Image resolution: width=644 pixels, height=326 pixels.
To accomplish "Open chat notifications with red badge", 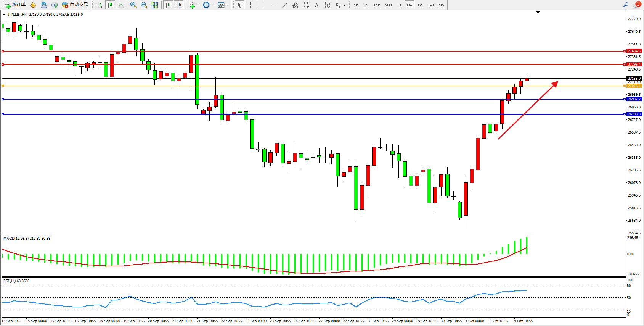I will [637, 5].
